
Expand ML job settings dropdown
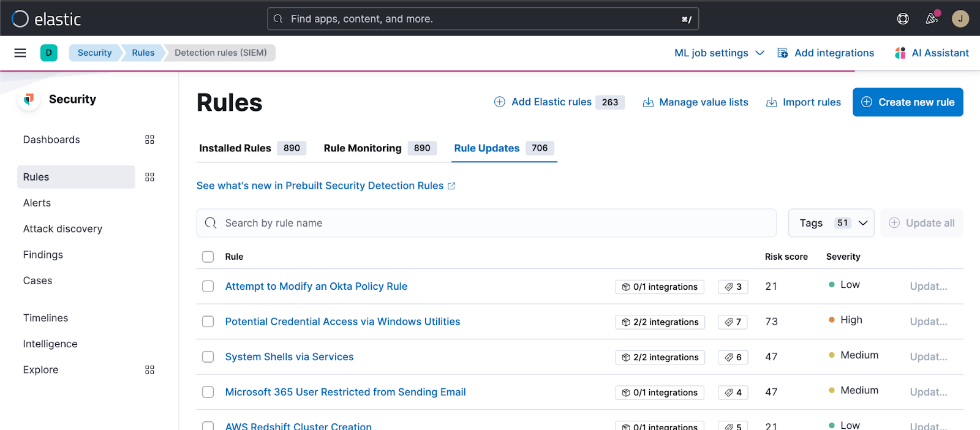pos(719,53)
